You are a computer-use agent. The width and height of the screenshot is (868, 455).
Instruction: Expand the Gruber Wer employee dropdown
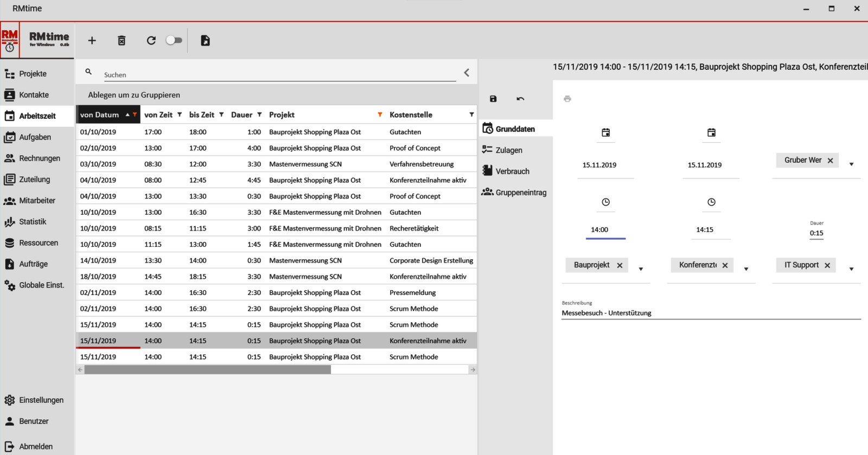pyautogui.click(x=851, y=164)
